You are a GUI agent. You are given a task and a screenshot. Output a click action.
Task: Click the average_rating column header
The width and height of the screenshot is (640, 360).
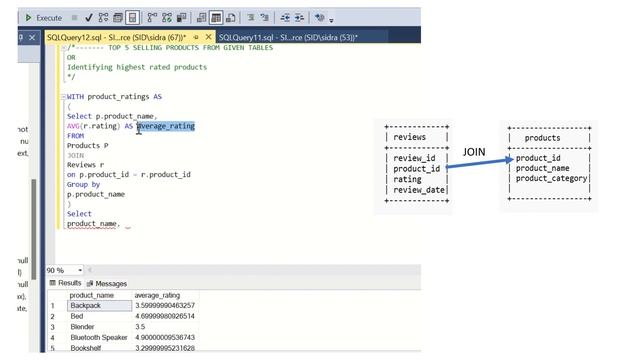pyautogui.click(x=166, y=295)
